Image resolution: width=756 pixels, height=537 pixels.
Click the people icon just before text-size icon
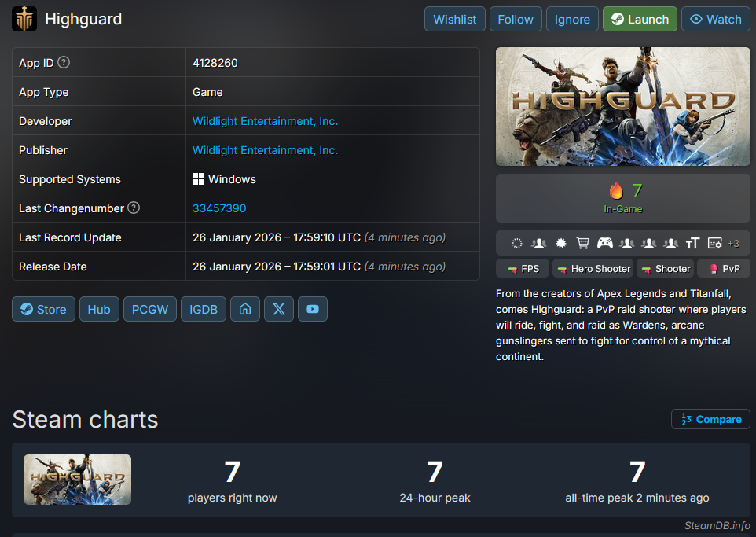coord(670,243)
